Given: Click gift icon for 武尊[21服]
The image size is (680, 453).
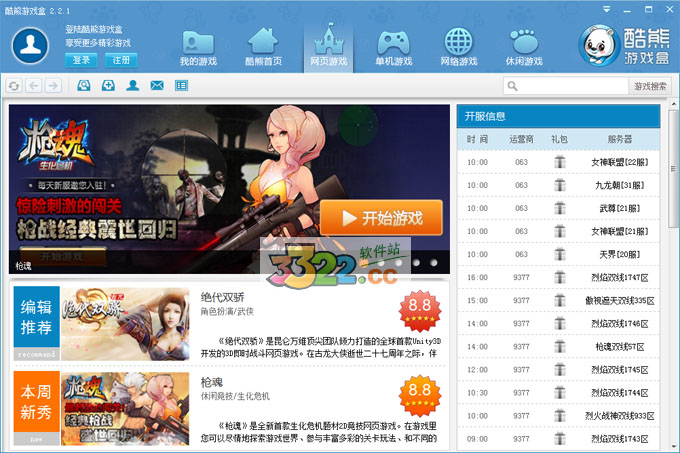Looking at the screenshot, I should pos(560,208).
